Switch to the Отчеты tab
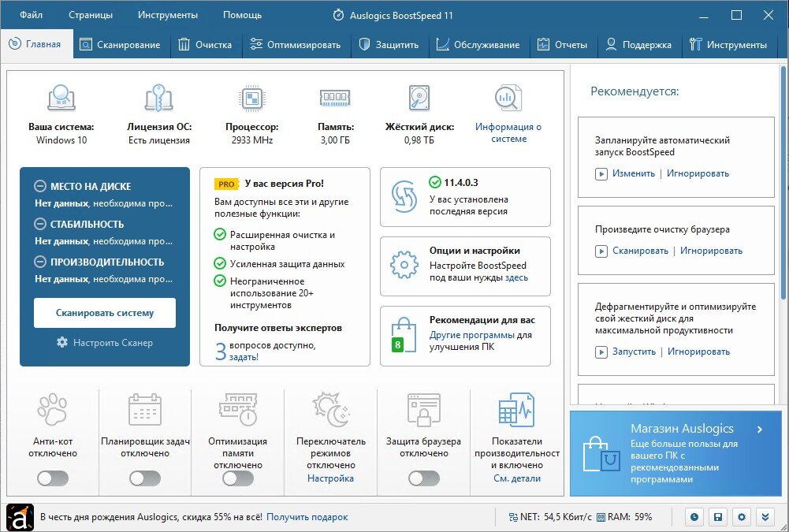This screenshot has height=532, width=789. coord(562,45)
